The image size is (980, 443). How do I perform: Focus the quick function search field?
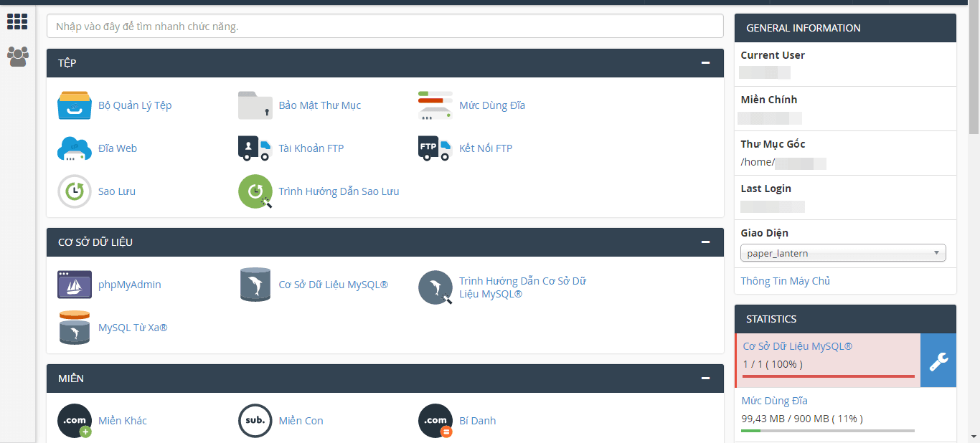point(385,27)
